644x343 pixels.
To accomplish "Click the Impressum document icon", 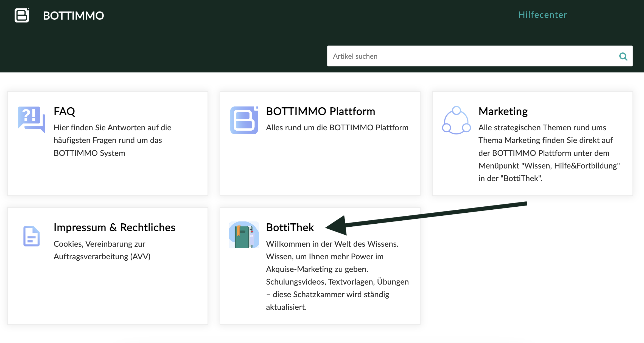I will pos(32,236).
